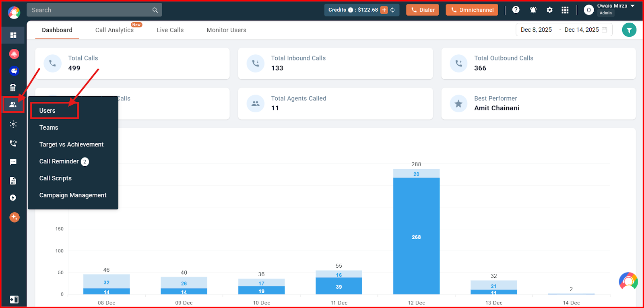
Task: Open the red bot icon in sidebar
Action: 14,54
